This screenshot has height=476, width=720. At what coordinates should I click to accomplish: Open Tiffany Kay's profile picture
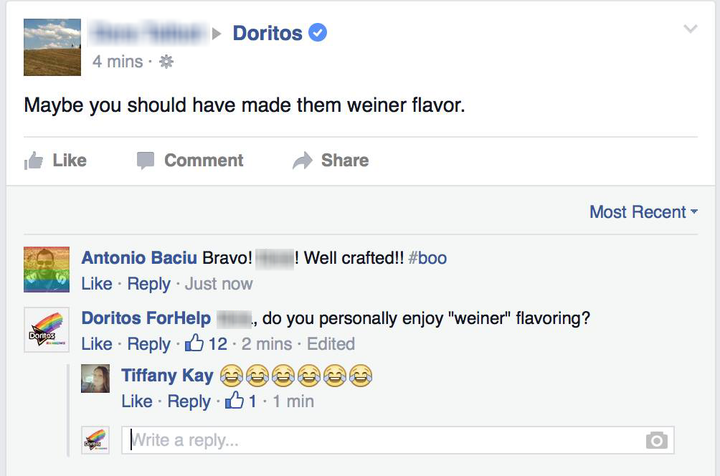click(96, 379)
